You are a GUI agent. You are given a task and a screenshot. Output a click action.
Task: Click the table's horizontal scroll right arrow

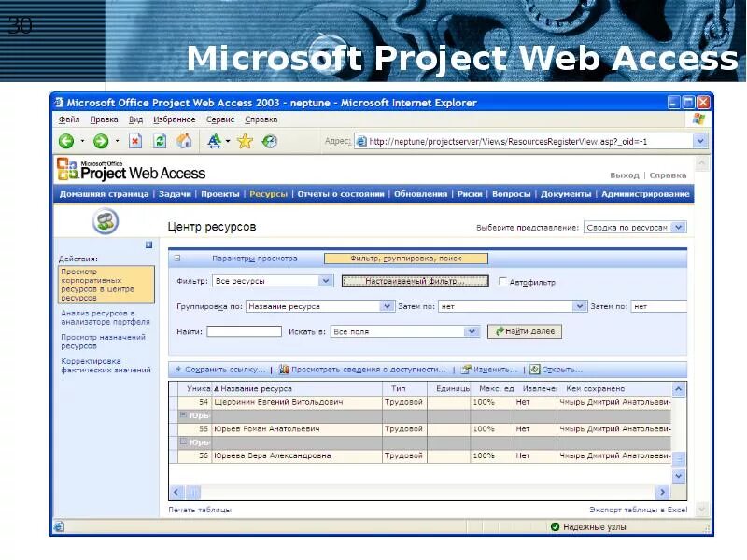662,492
